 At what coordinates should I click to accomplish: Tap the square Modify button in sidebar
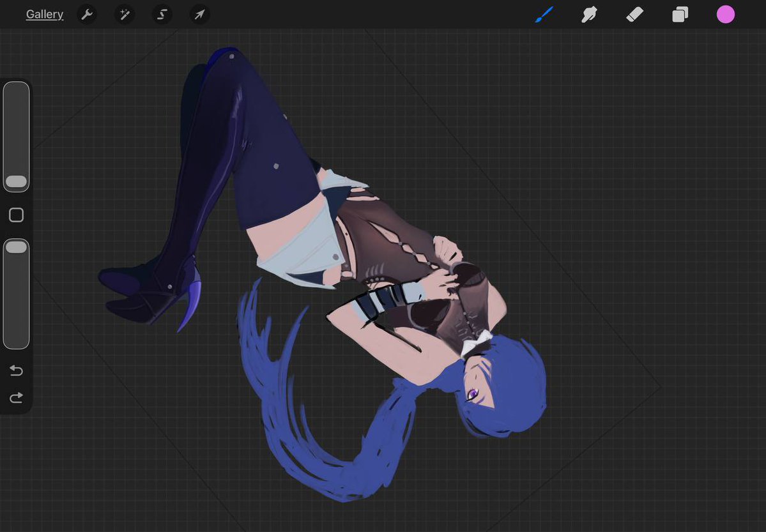click(x=16, y=215)
